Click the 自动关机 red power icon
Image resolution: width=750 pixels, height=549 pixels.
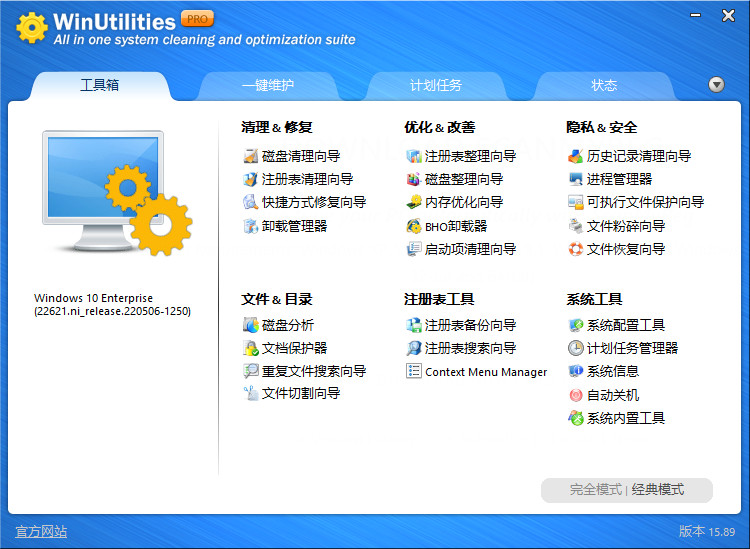point(576,395)
